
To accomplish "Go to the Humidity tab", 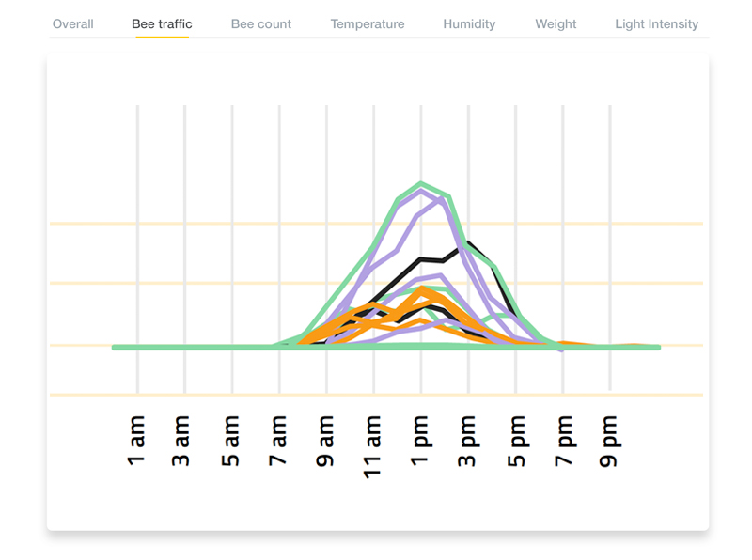I will pyautogui.click(x=469, y=23).
